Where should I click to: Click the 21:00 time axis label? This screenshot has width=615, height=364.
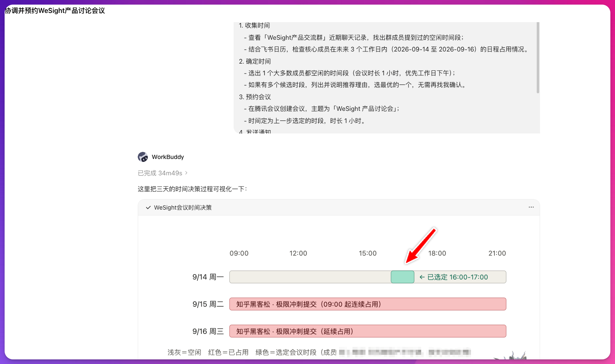pyautogui.click(x=497, y=253)
